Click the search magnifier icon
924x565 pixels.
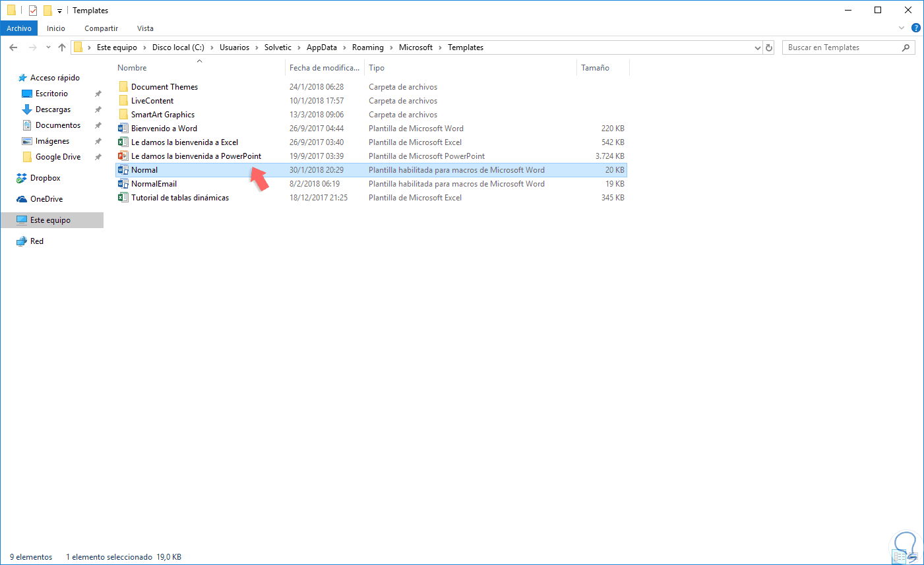point(906,47)
